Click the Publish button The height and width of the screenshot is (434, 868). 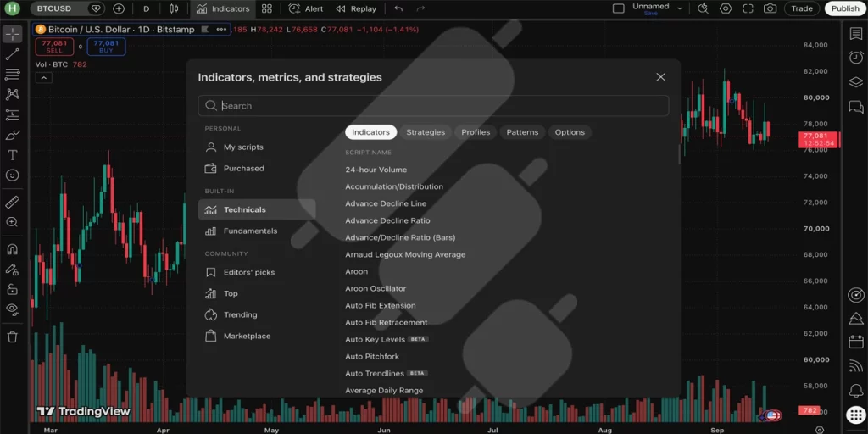[845, 8]
